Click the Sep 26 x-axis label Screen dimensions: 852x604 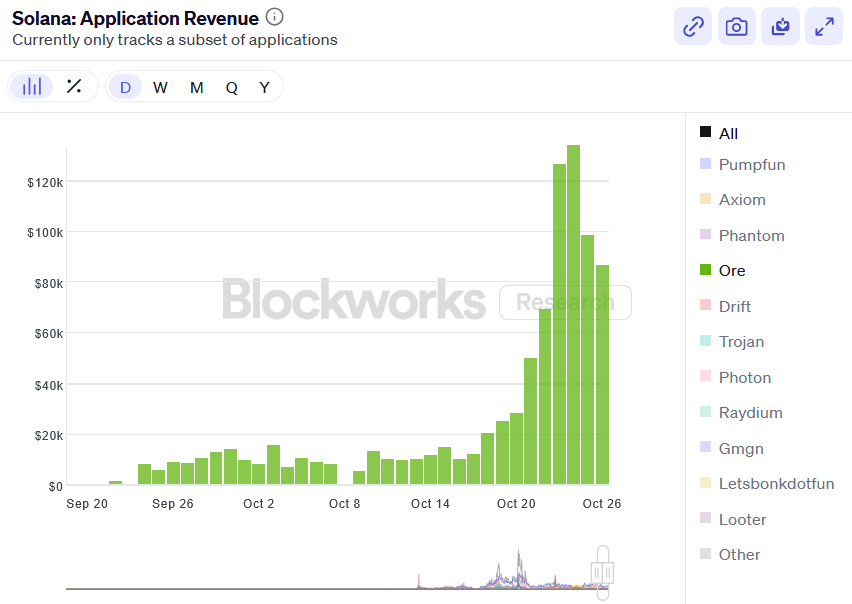(x=173, y=504)
